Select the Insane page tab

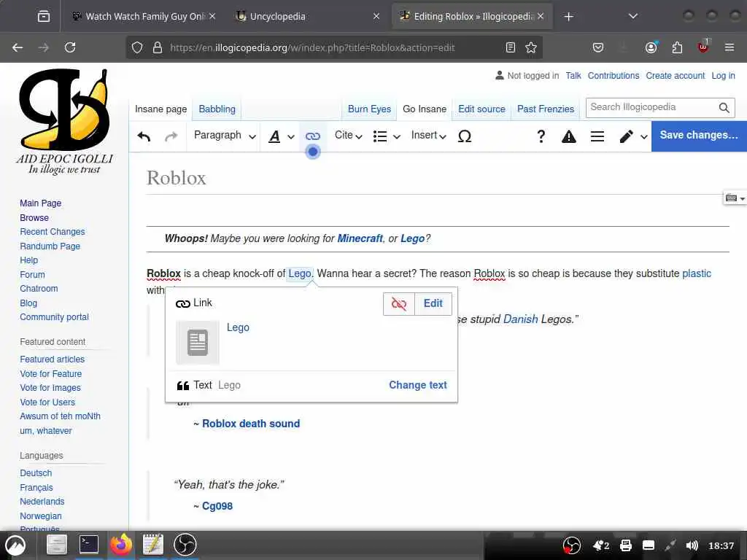161,109
